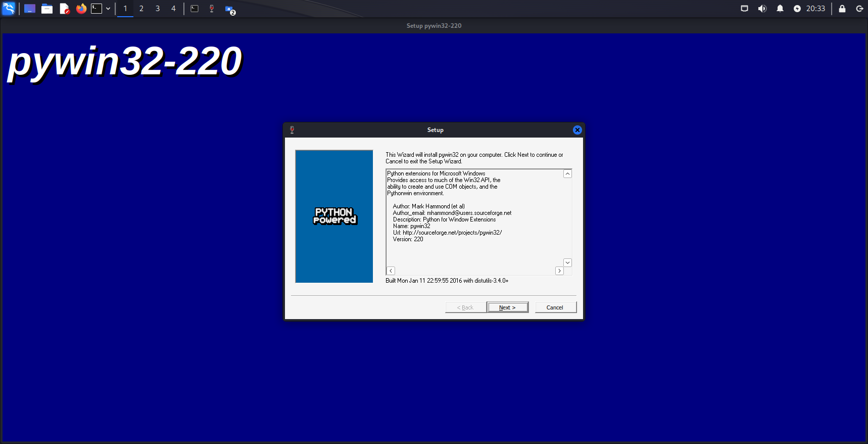Viewport: 868px width, 444px height.
Task: Cancel the pywin32 Setup wizard
Action: coord(555,307)
